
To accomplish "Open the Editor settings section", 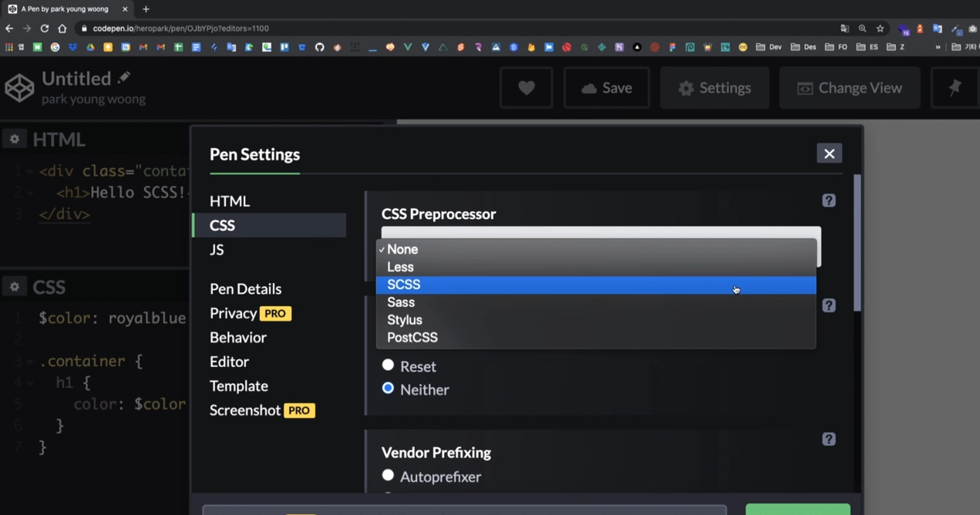I will click(x=229, y=362).
